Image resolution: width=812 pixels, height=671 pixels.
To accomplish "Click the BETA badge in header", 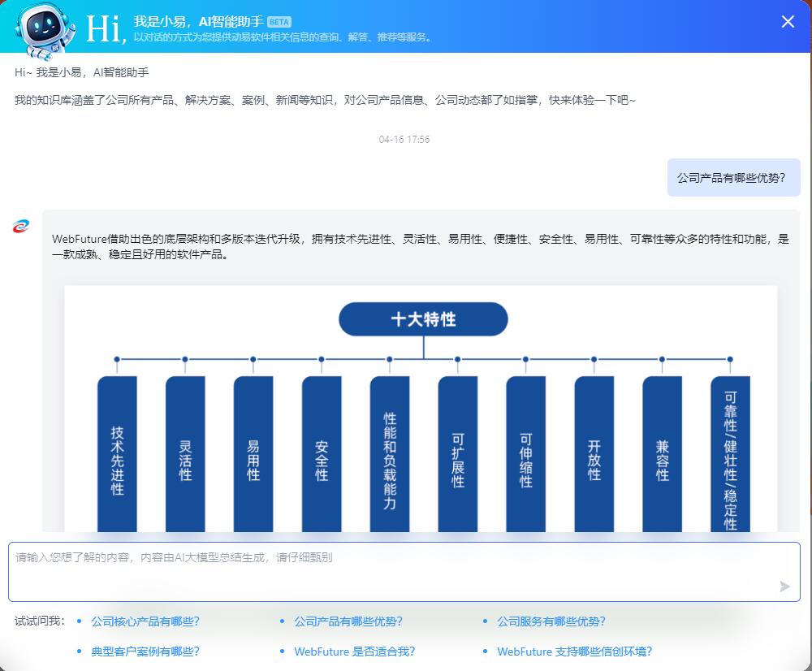I will (279, 22).
